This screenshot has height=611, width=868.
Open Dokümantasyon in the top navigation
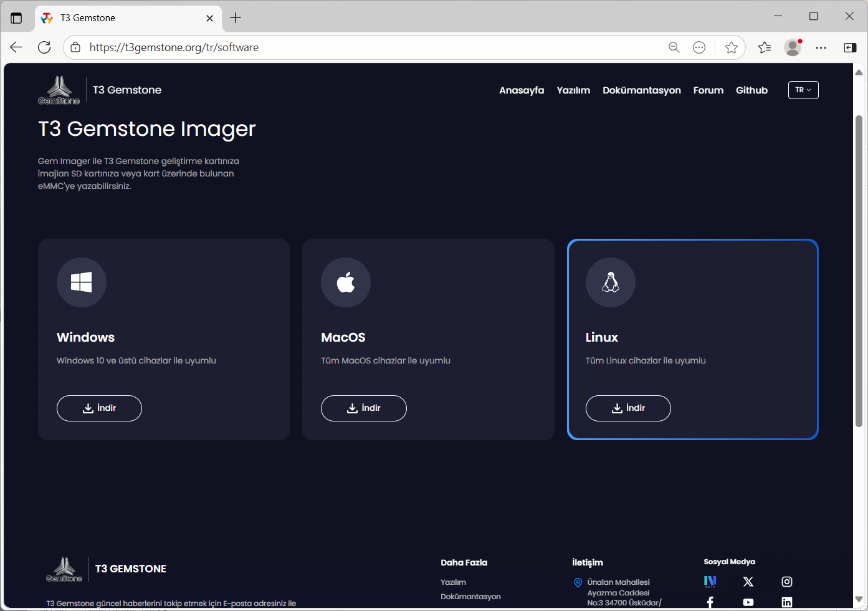click(x=642, y=90)
